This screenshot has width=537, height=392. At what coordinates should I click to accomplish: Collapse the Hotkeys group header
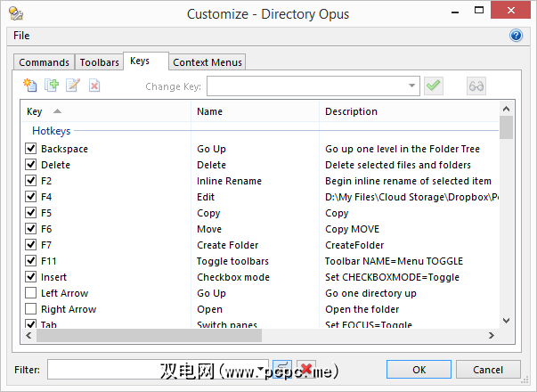(x=52, y=131)
